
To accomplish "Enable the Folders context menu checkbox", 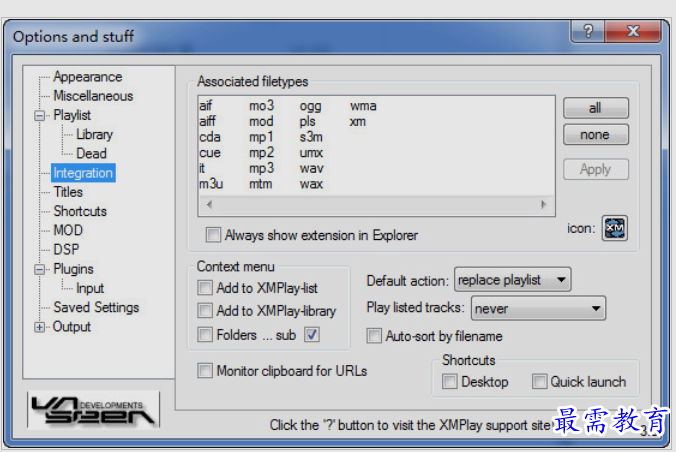I will point(205,334).
